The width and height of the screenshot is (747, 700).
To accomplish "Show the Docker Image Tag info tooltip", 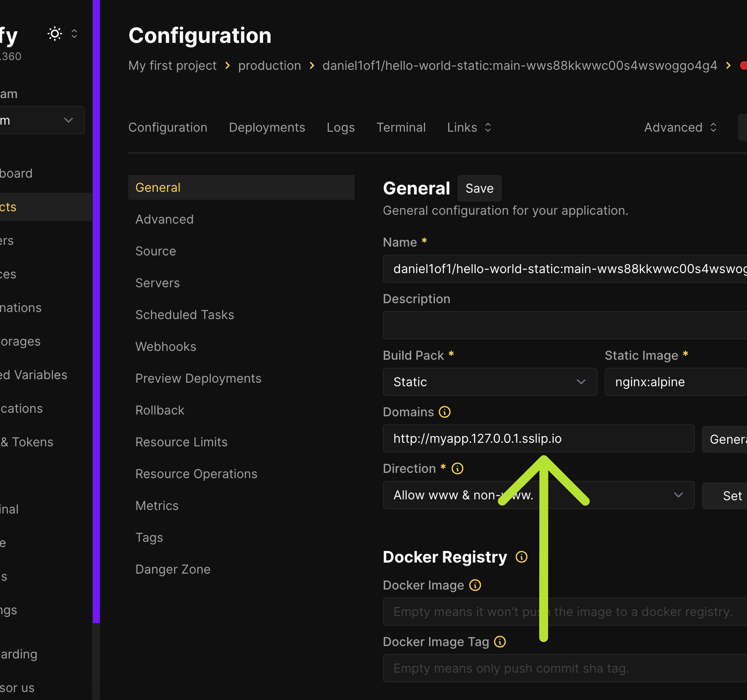I will click(x=500, y=642).
